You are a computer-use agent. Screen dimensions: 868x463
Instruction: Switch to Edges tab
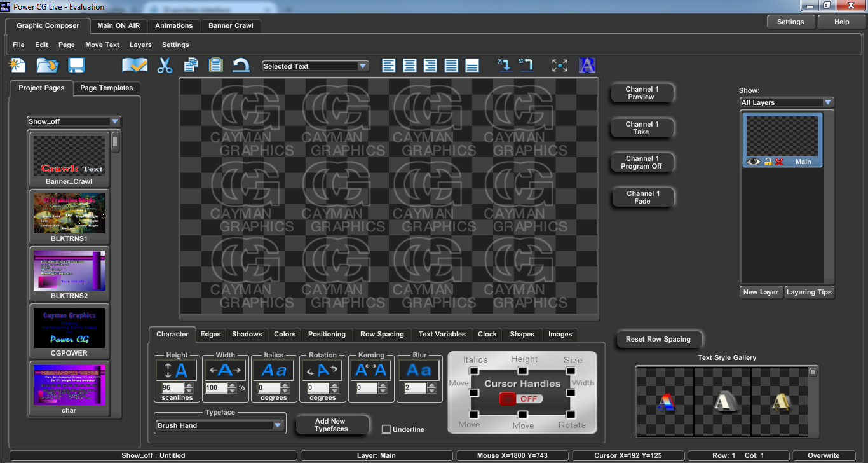point(210,334)
